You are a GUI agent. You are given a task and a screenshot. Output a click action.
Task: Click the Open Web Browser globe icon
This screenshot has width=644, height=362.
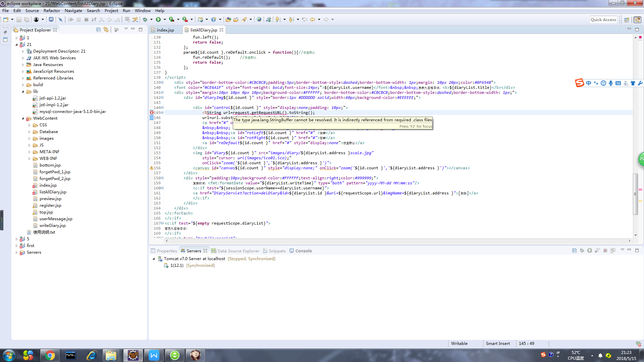[259, 19]
